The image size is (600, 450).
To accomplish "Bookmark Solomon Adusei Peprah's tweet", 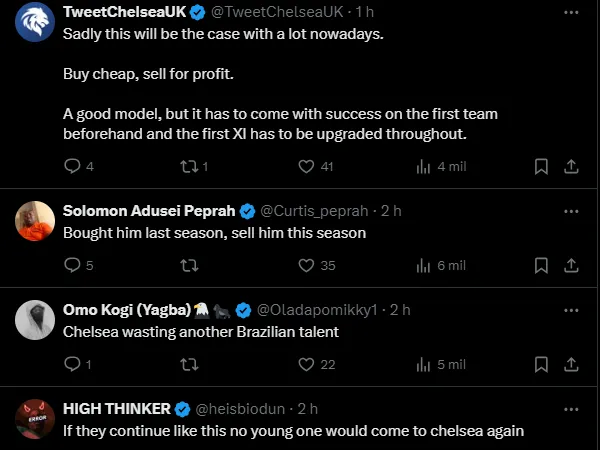I will tap(541, 265).
